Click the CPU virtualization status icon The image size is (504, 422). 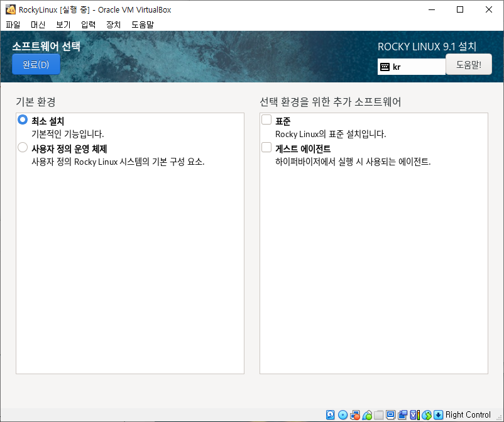[415, 415]
